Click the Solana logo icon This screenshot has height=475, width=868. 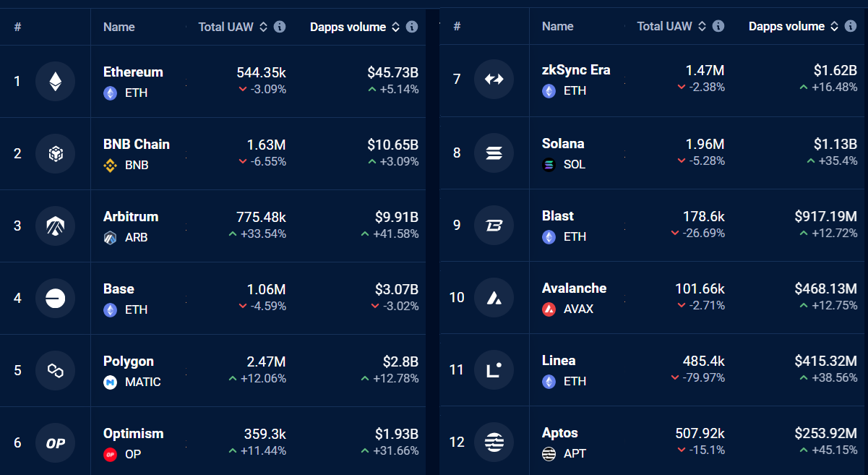[494, 153]
